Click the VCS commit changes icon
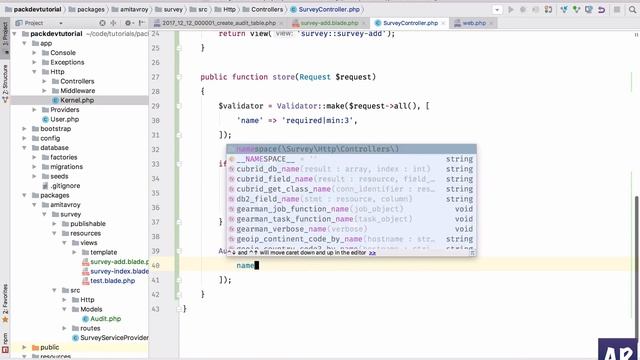640x360 pixels. pos(576,9)
